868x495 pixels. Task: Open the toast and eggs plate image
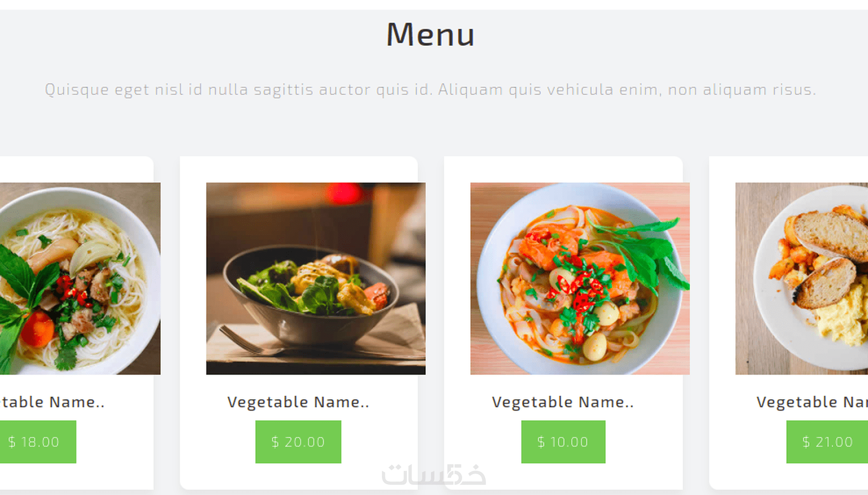tap(802, 279)
